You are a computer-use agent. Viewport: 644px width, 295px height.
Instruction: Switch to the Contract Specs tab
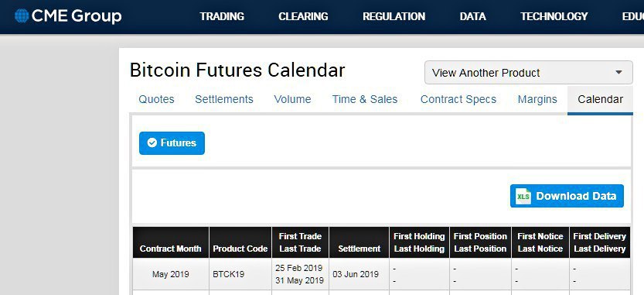point(458,99)
